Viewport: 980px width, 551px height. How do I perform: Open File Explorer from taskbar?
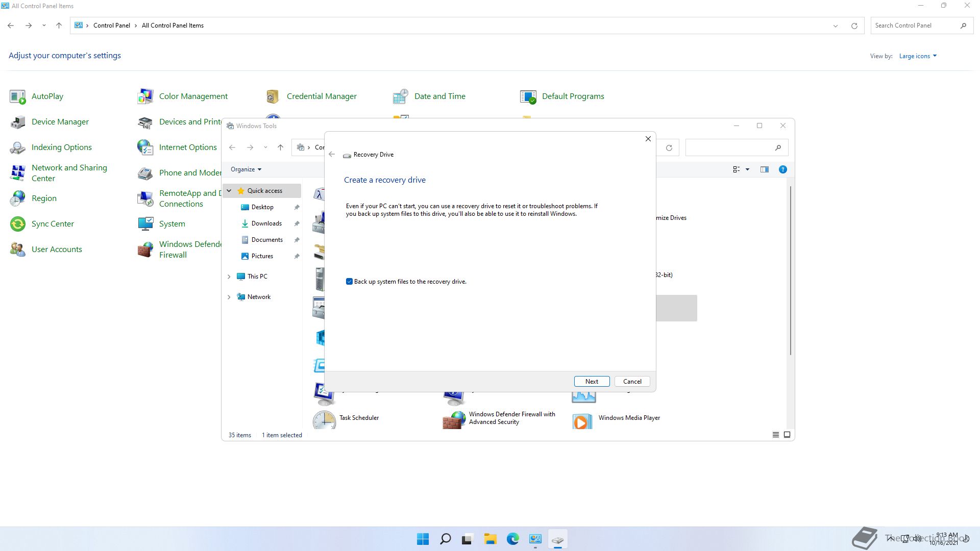pos(490,539)
